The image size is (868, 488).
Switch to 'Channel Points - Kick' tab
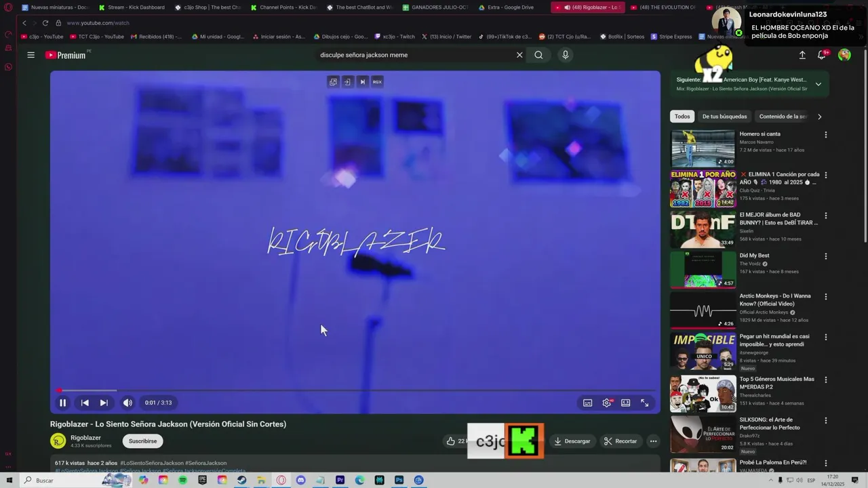[283, 7]
